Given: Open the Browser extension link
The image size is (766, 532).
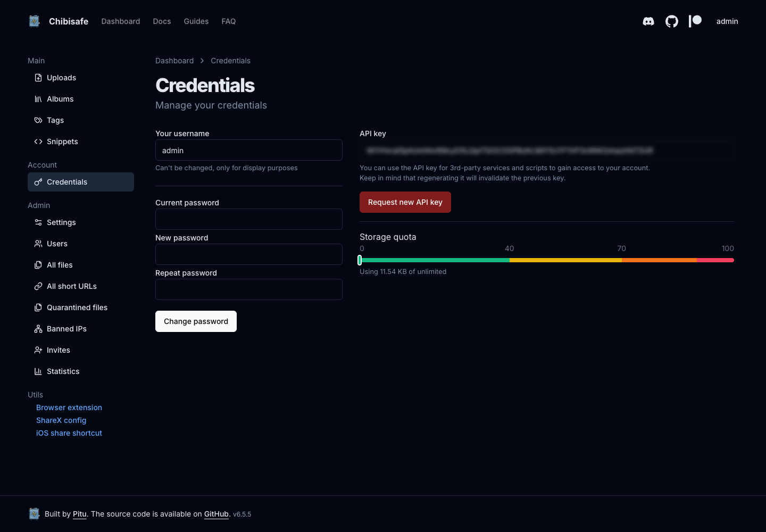Looking at the screenshot, I should pyautogui.click(x=69, y=408).
